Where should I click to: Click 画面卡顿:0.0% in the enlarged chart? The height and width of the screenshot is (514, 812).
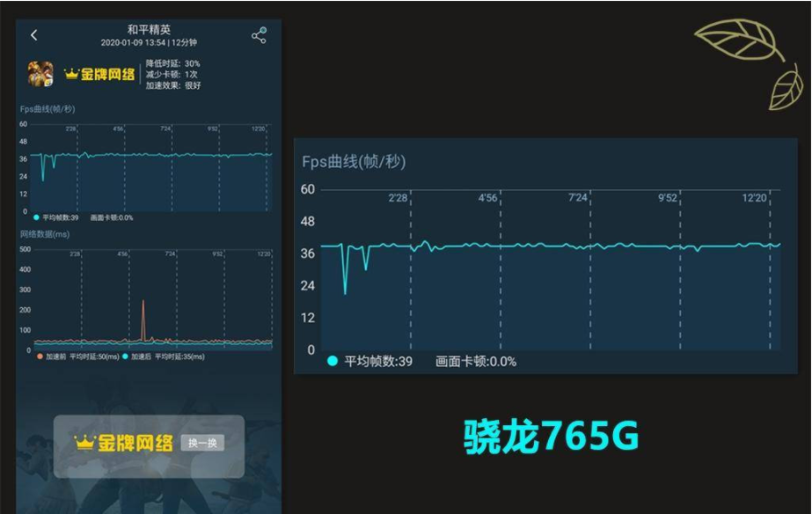tap(476, 361)
